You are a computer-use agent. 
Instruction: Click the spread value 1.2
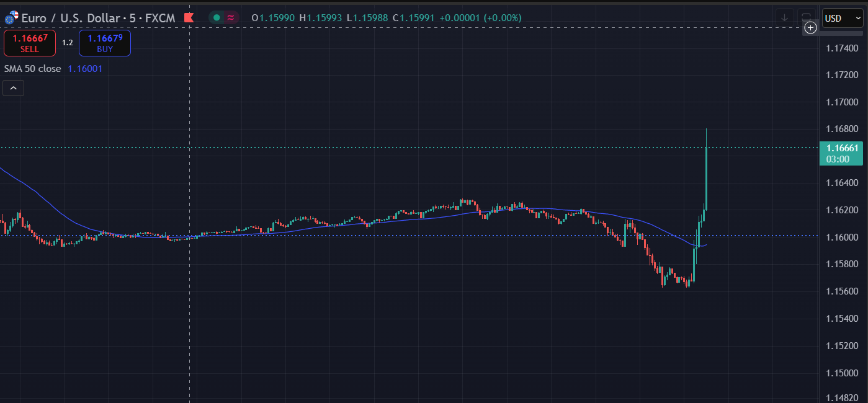pos(68,43)
